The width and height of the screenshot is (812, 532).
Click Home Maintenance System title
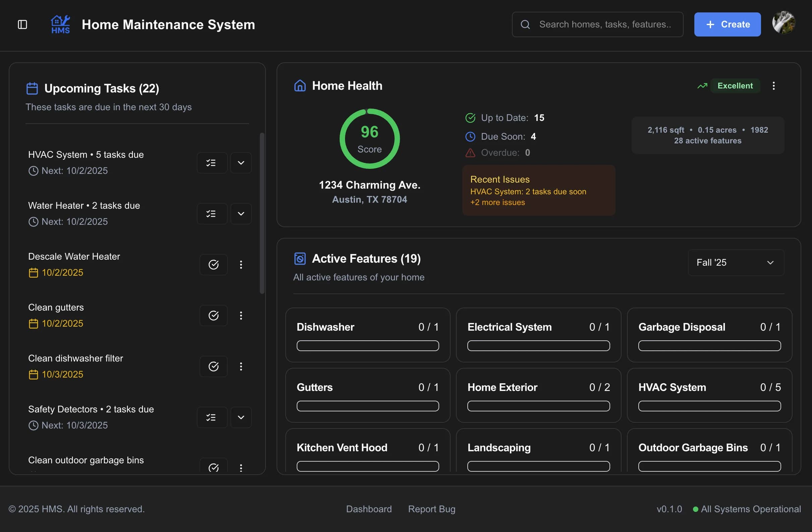pos(168,24)
